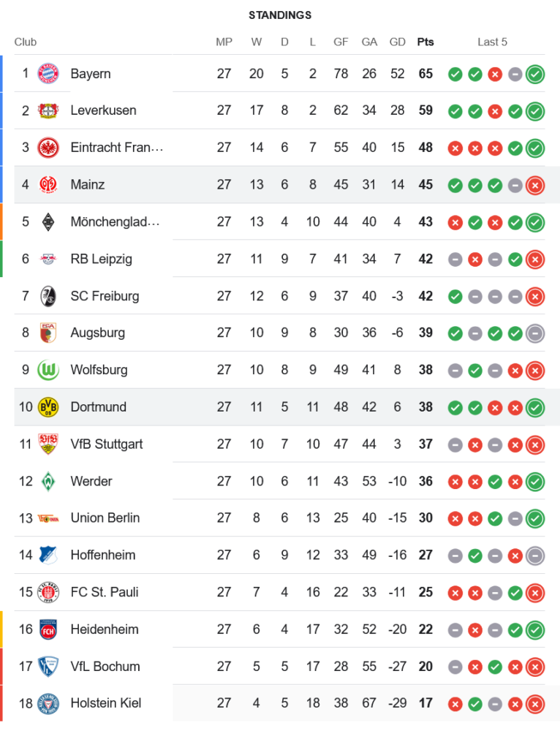Click the Club column header
560x731 pixels.
tap(26, 42)
